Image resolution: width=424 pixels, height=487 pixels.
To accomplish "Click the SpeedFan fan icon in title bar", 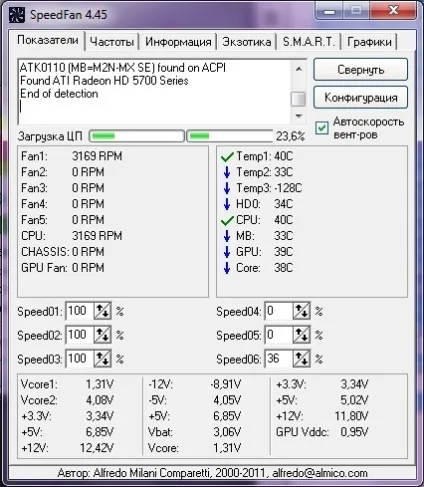I will (17, 15).
